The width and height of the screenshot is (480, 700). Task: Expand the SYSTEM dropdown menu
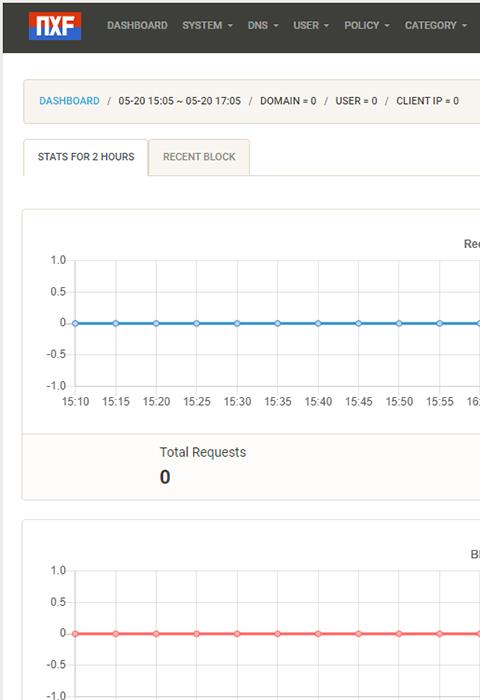click(208, 25)
